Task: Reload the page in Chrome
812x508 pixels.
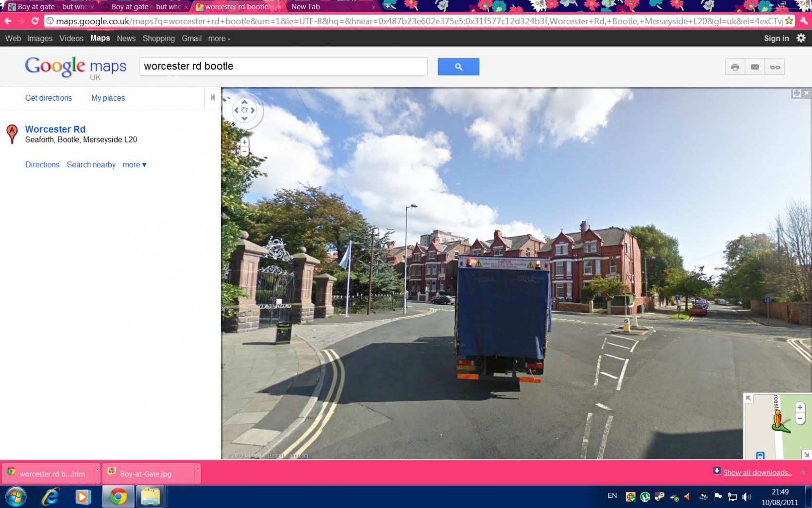Action: pyautogui.click(x=35, y=21)
